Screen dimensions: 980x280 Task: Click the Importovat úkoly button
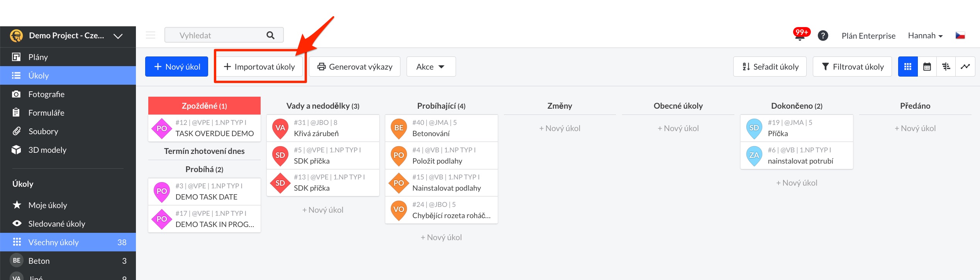coord(259,67)
